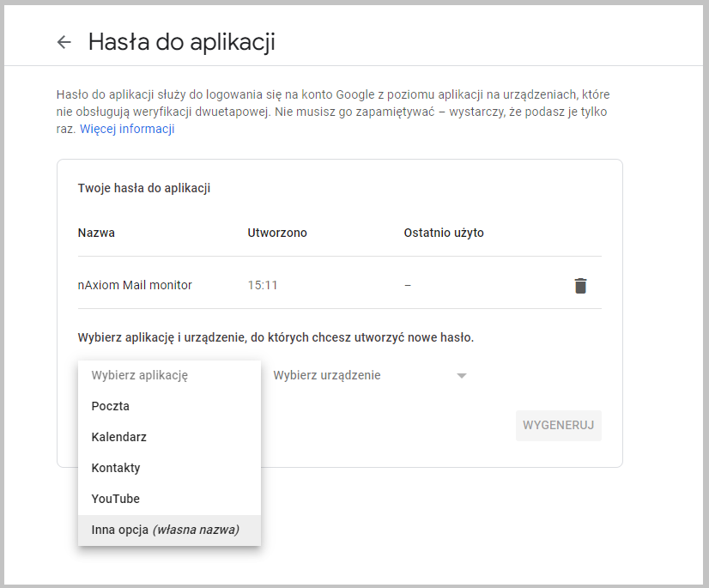Click the Ostatnio użyto column header
Viewport: 709px width, 588px height.
coord(445,232)
